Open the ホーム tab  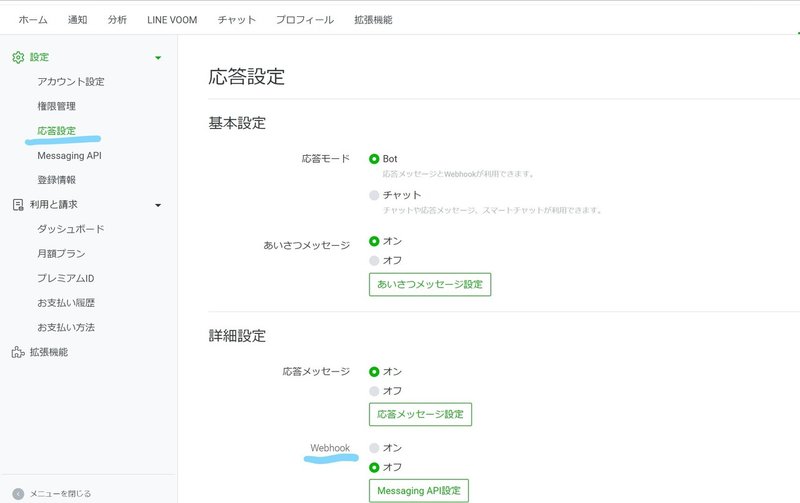click(33, 20)
